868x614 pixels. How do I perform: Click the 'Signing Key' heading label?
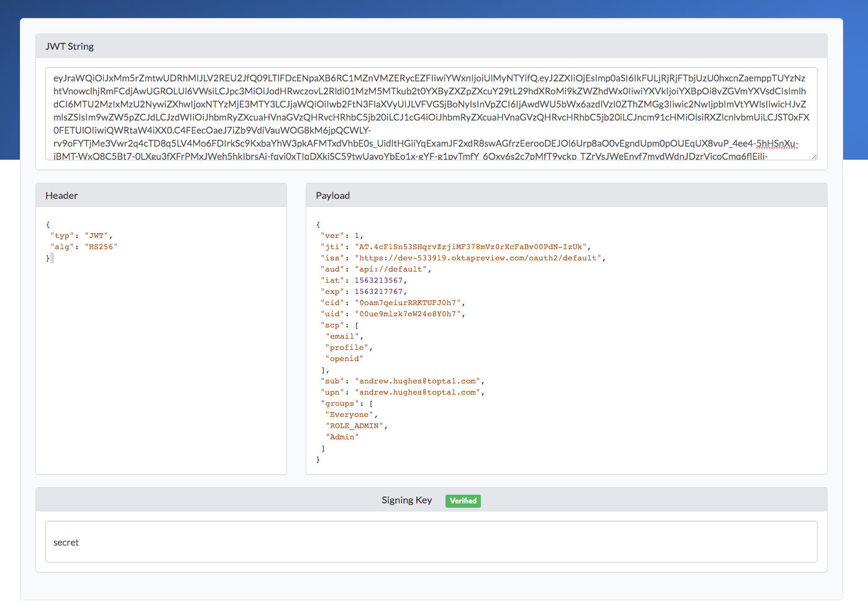[x=406, y=500]
